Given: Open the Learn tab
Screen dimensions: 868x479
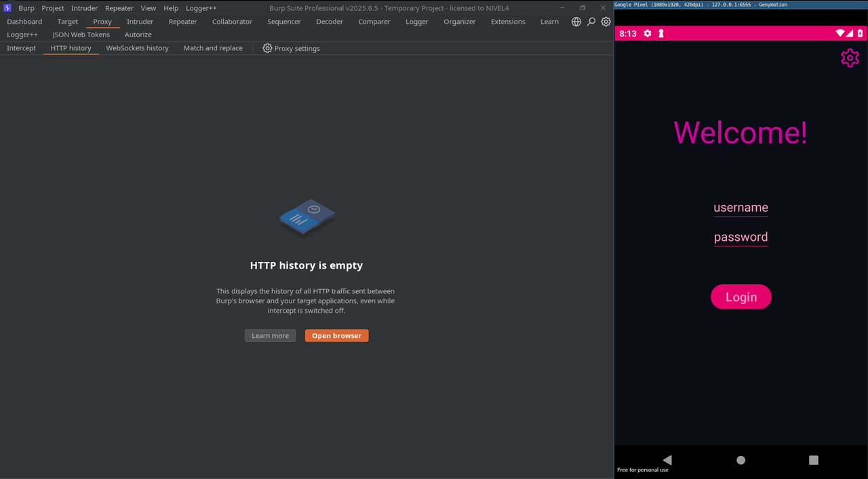Looking at the screenshot, I should click(x=550, y=22).
